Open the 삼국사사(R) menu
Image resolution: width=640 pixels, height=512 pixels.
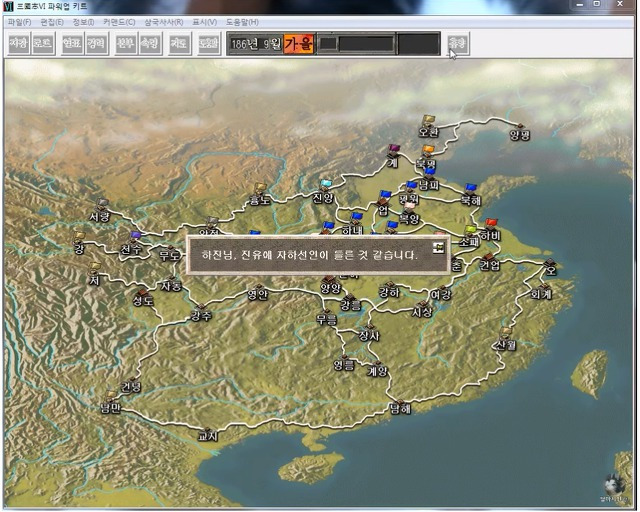point(164,22)
